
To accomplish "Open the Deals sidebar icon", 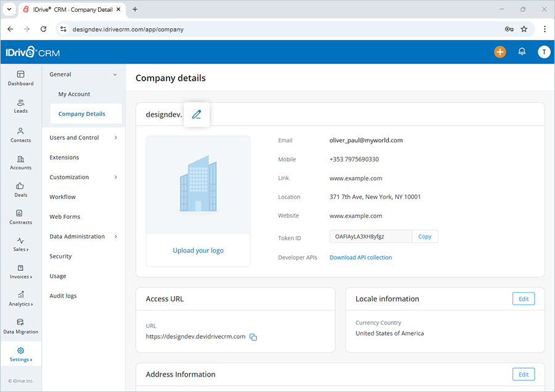I will [20, 190].
